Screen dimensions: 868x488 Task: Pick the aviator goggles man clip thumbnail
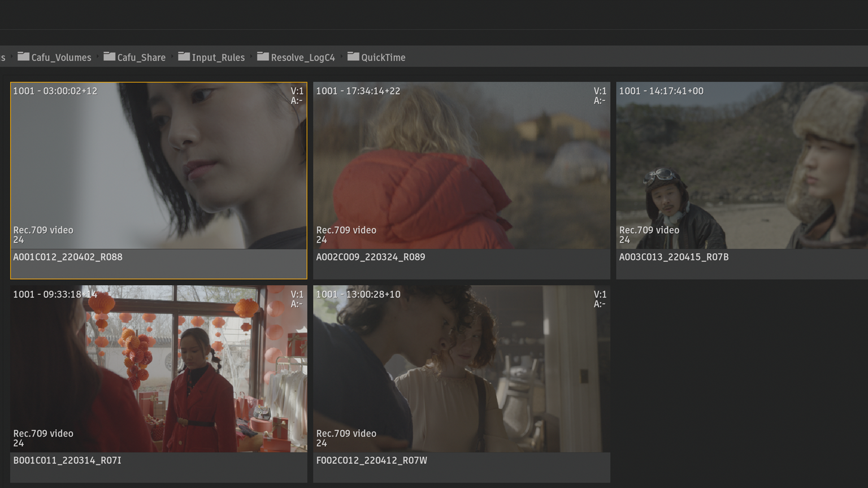tap(741, 165)
